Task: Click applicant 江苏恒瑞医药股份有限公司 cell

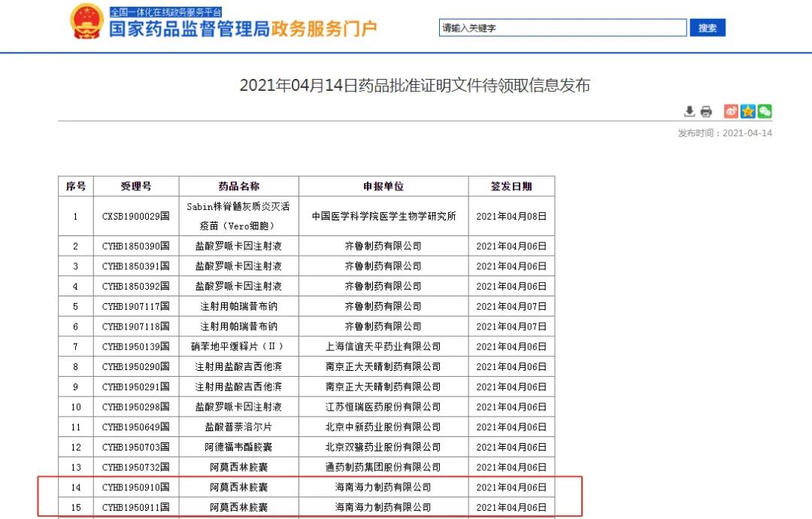Action: 383,407
